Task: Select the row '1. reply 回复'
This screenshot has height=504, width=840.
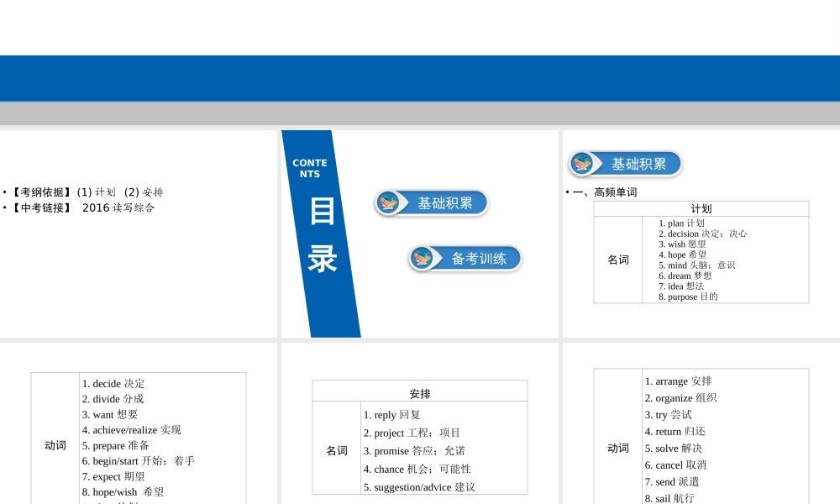Action: (391, 415)
